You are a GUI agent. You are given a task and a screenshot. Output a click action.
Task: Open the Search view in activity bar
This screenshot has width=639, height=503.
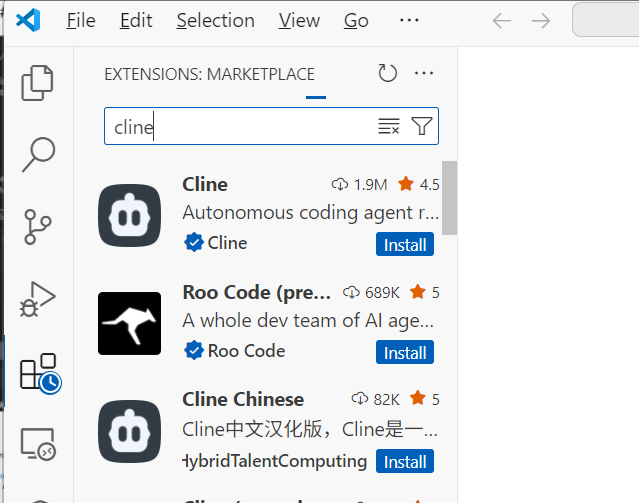37,154
